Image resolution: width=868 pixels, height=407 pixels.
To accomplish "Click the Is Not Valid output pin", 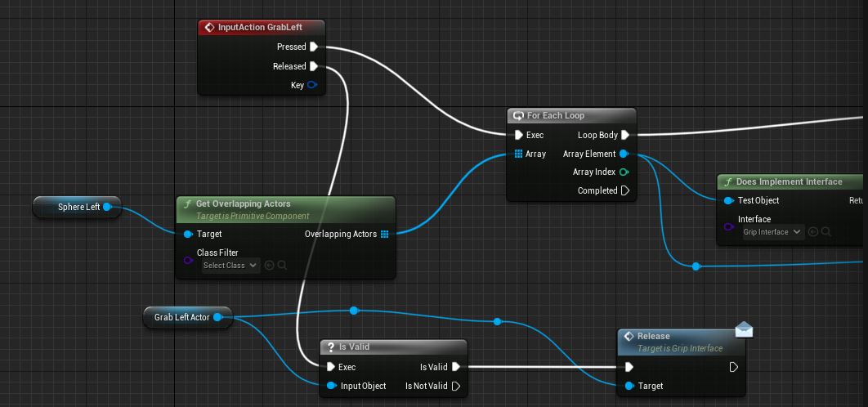I will 456,386.
